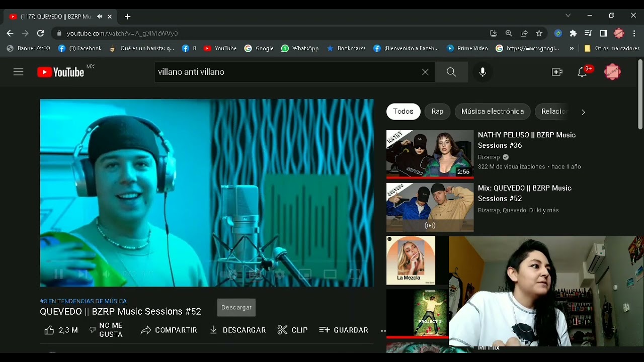Share this page from address bar
The width and height of the screenshot is (644, 362).
(524, 33)
